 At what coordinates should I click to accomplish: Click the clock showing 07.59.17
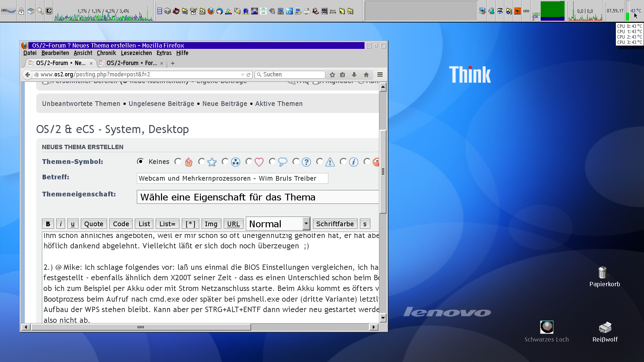click(615, 11)
